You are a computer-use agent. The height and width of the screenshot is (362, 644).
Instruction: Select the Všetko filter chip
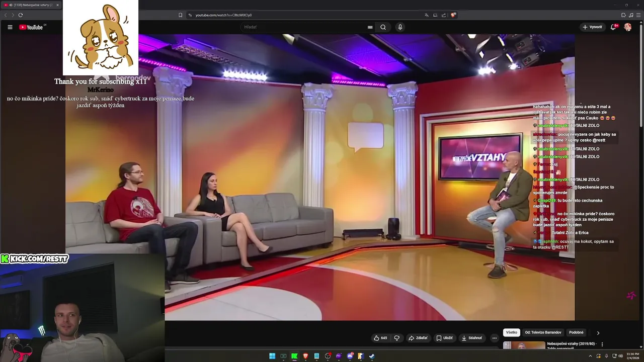(512, 332)
